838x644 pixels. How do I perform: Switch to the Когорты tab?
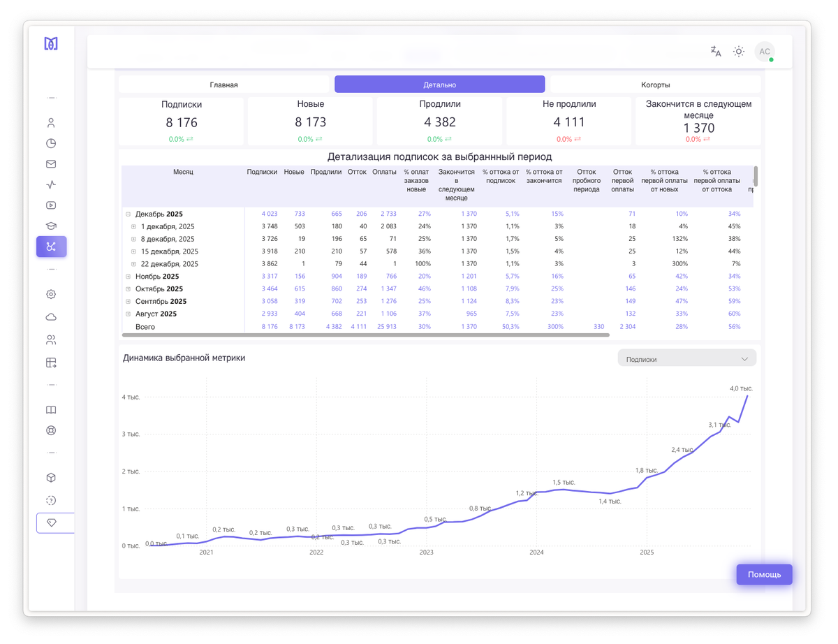(655, 85)
